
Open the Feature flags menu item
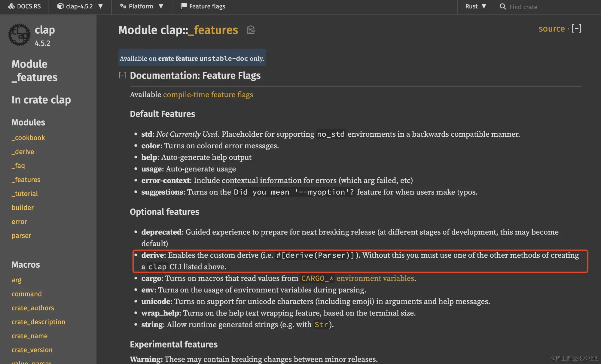click(203, 6)
